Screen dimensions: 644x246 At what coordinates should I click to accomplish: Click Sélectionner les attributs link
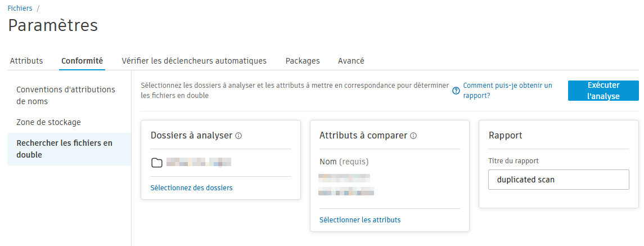click(360, 220)
